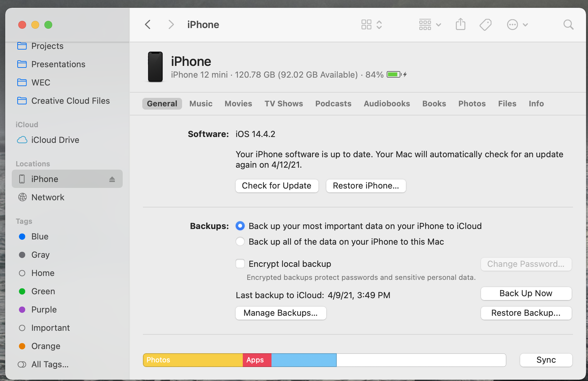Switch Finder view with the icon grid button
Screen dimensions: 588x381
372,24
